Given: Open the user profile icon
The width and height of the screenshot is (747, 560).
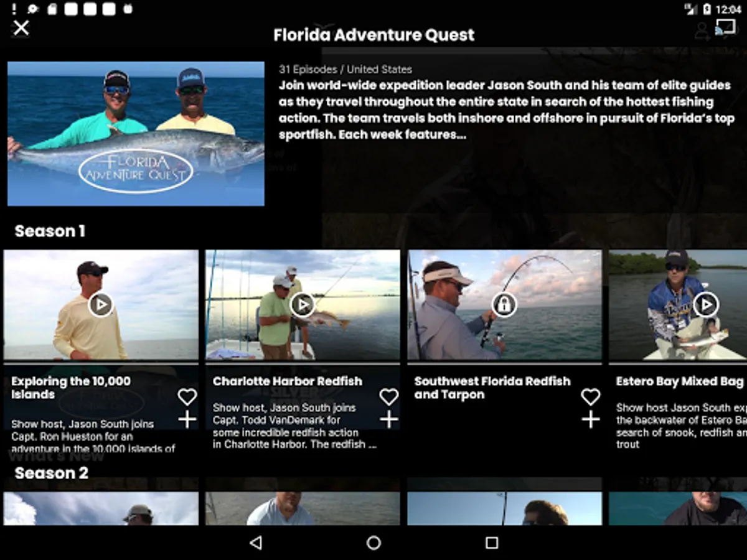Looking at the screenshot, I should point(703,31).
